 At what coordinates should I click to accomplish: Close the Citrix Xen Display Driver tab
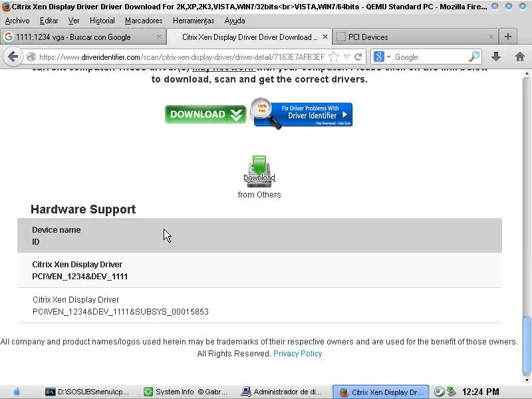click(x=325, y=37)
